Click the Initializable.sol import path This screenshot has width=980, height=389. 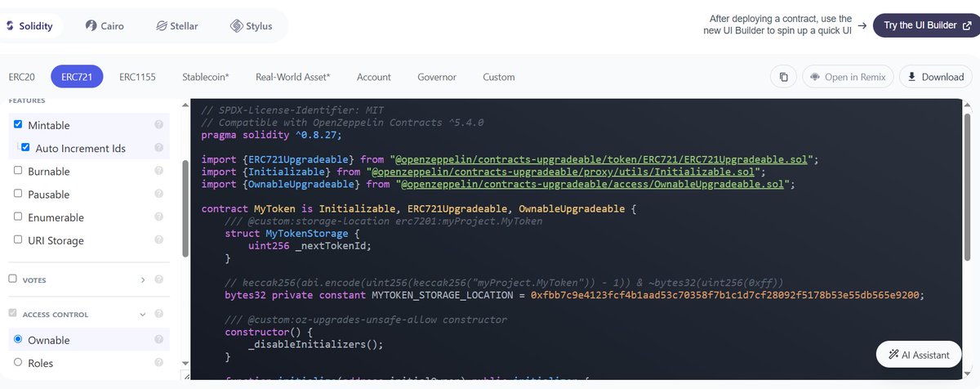click(564, 171)
